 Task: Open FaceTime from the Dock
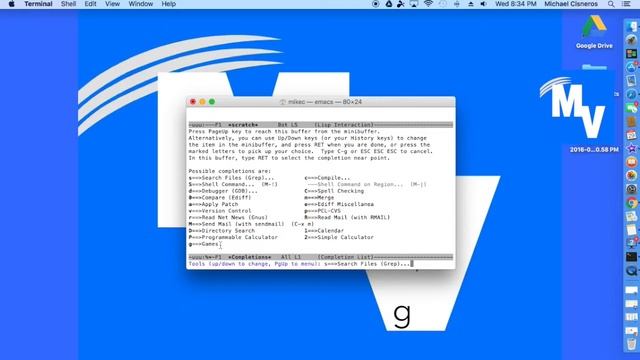[x=631, y=108]
